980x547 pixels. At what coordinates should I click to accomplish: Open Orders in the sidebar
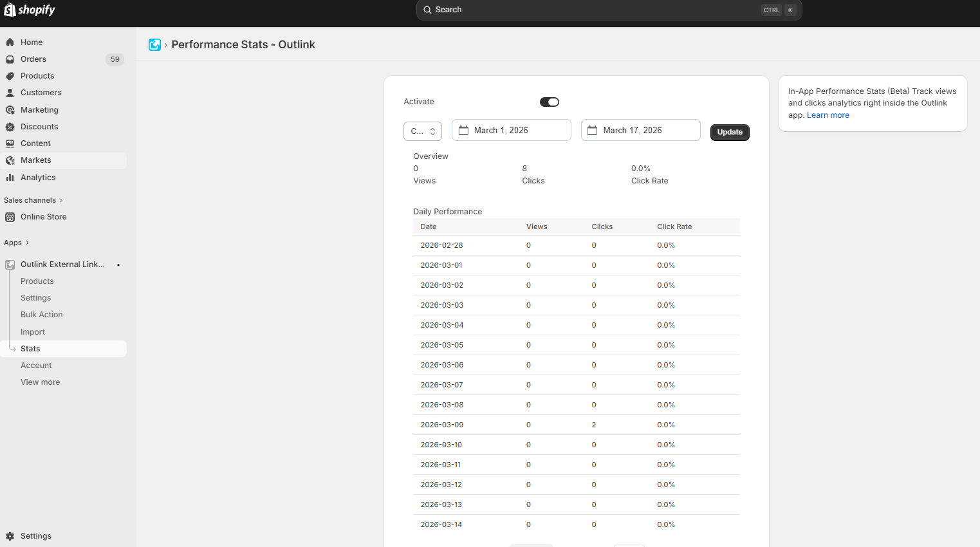tap(64, 59)
